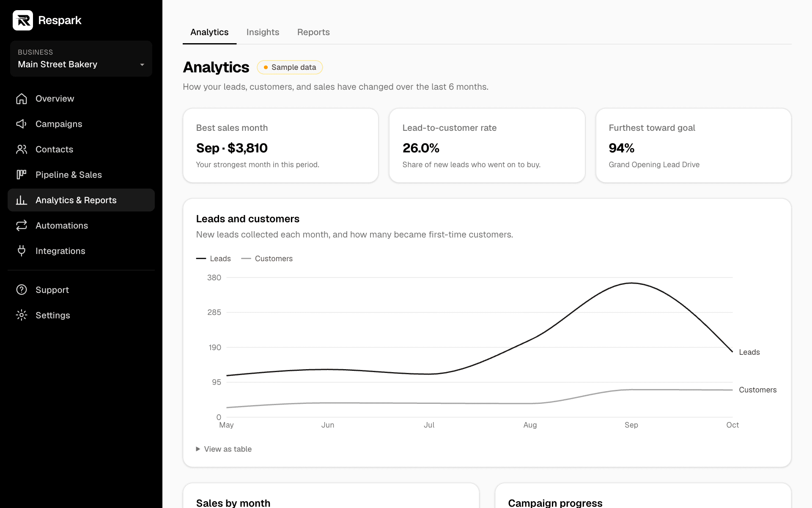The height and width of the screenshot is (508, 812).
Task: Open the Automations sidebar label
Action: (62, 226)
